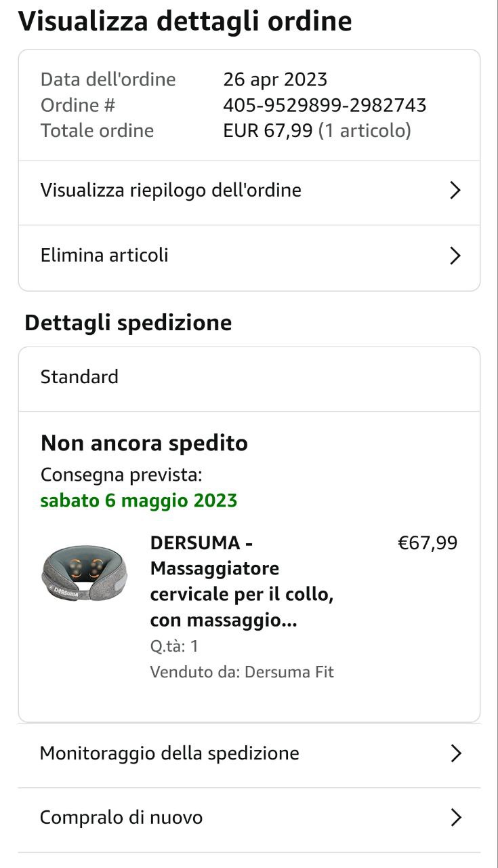The image size is (498, 868).
Task: Click the Non ancora spedito status heading
Action: [x=144, y=443]
